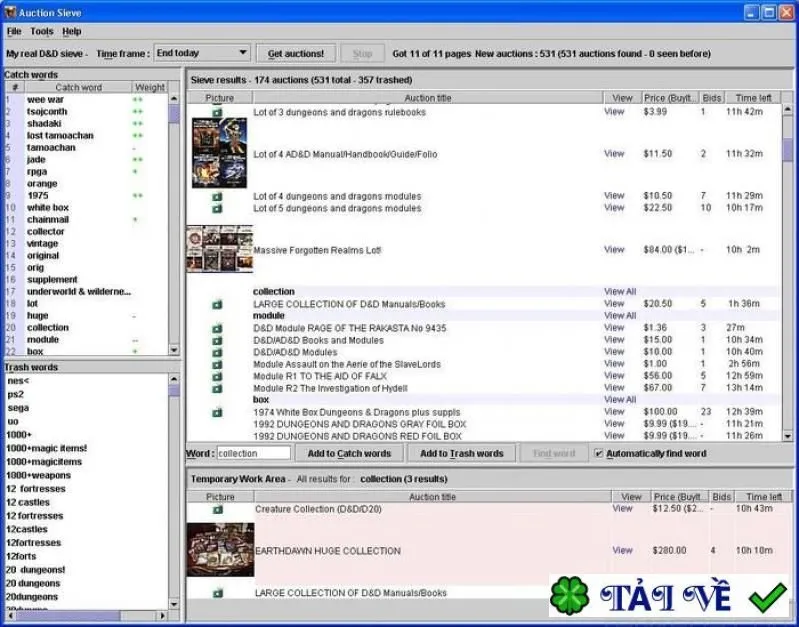Click camera icon for Lot of 3 rulebooks
The width and height of the screenshot is (799, 627).
(217, 112)
